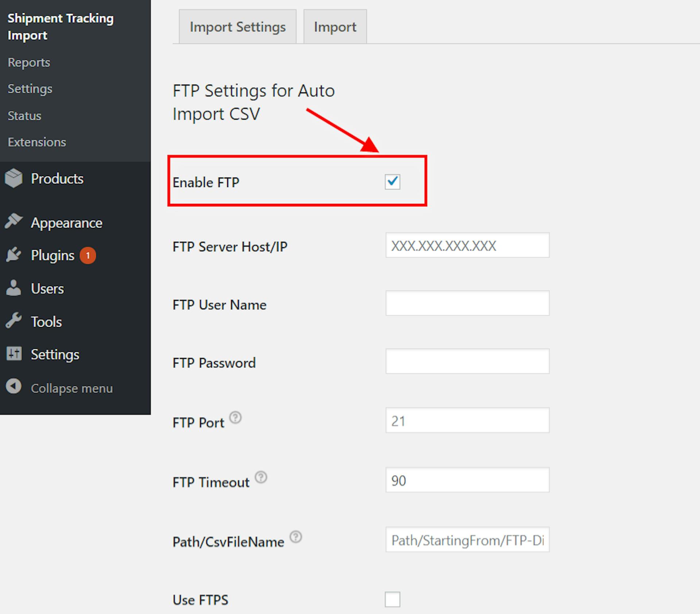This screenshot has height=614, width=700.
Task: Open the Status submenu item
Action: point(24,116)
